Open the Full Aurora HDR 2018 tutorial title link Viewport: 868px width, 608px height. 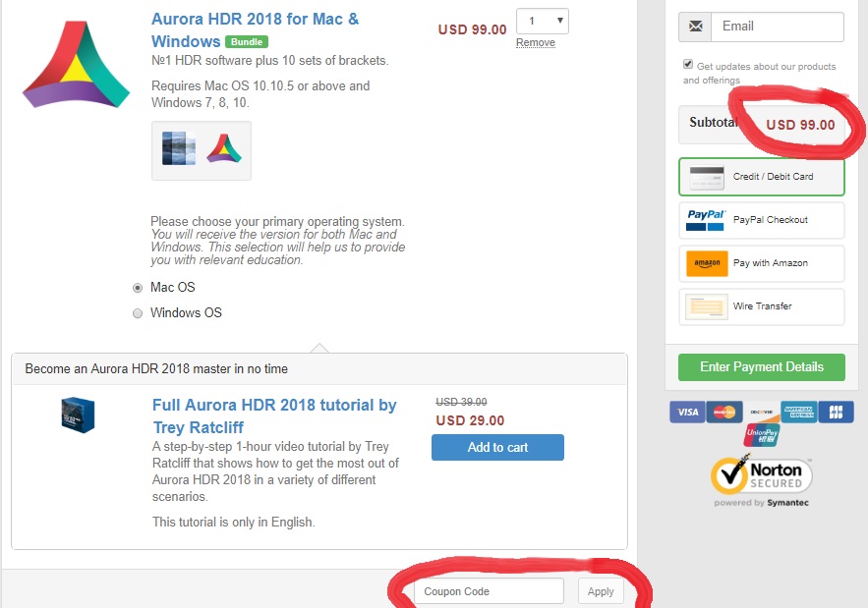click(x=274, y=416)
